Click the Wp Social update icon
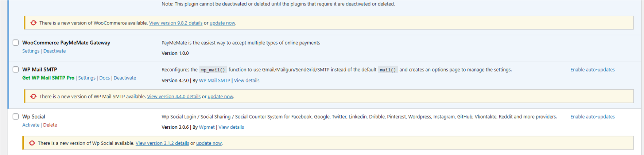Viewport: 644px width, 155px height. point(32,143)
